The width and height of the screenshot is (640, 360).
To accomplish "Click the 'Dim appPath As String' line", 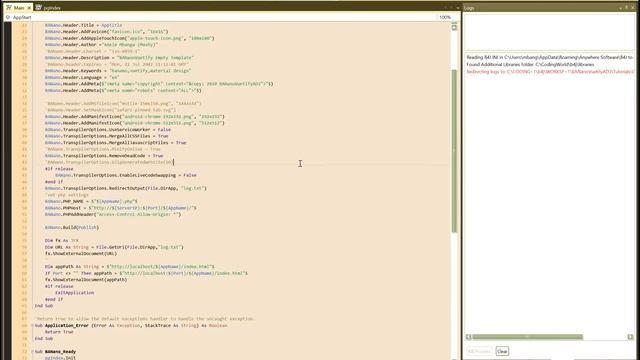I will pos(129,267).
